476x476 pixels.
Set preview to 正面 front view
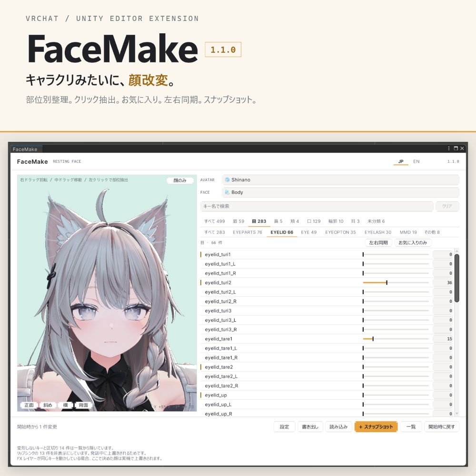pos(29,405)
